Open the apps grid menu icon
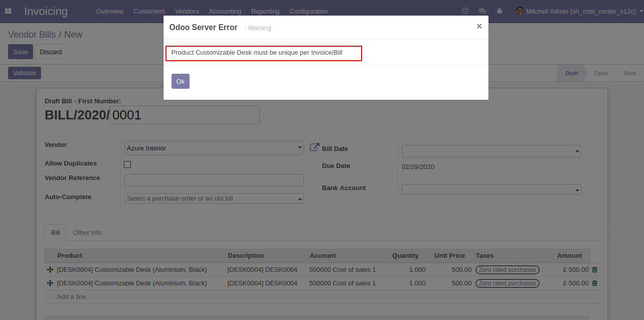The width and height of the screenshot is (644, 320). point(8,11)
